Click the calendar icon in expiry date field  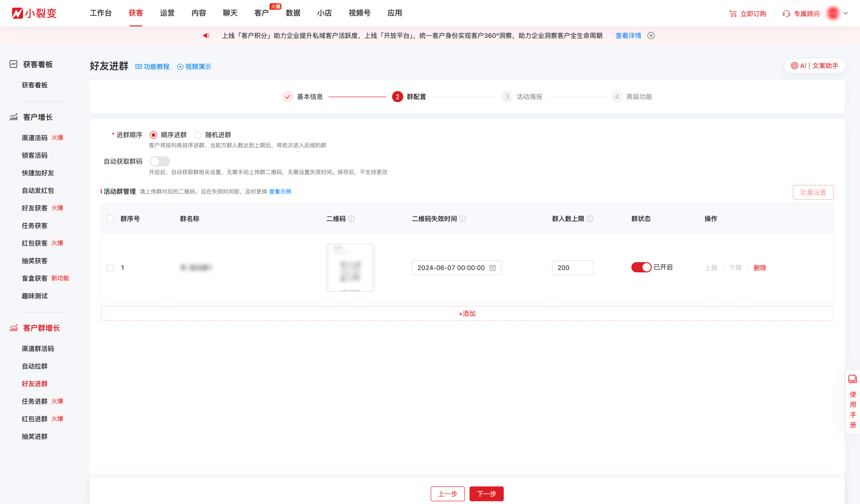(492, 268)
